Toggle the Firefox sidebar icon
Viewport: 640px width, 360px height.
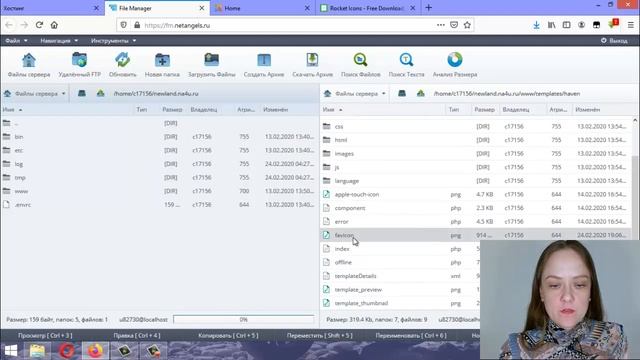tap(567, 25)
